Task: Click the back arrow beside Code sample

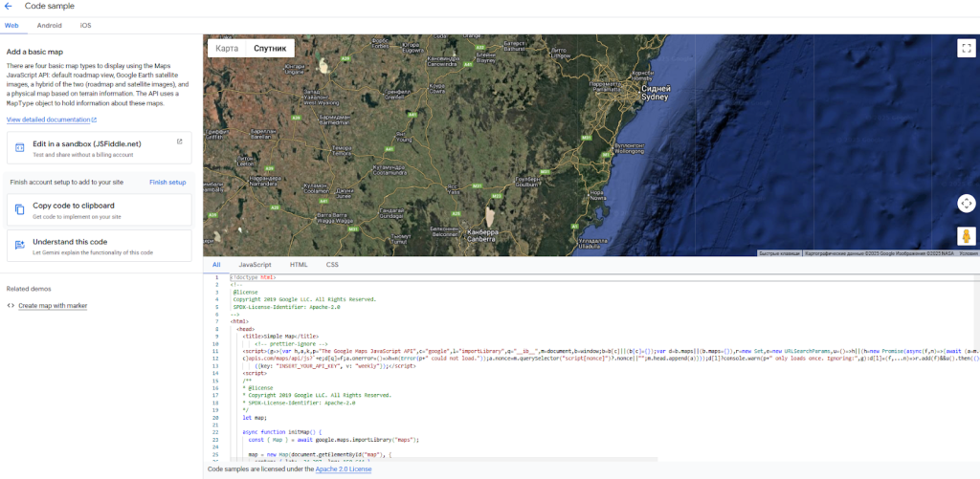Action: pyautogui.click(x=9, y=7)
